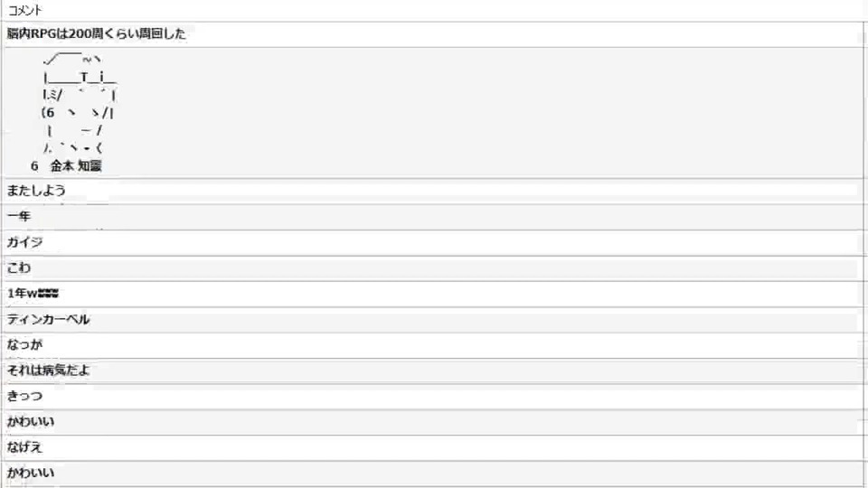Click the 病気 word in それは病気だよ
The width and height of the screenshot is (868, 488).
(54, 371)
